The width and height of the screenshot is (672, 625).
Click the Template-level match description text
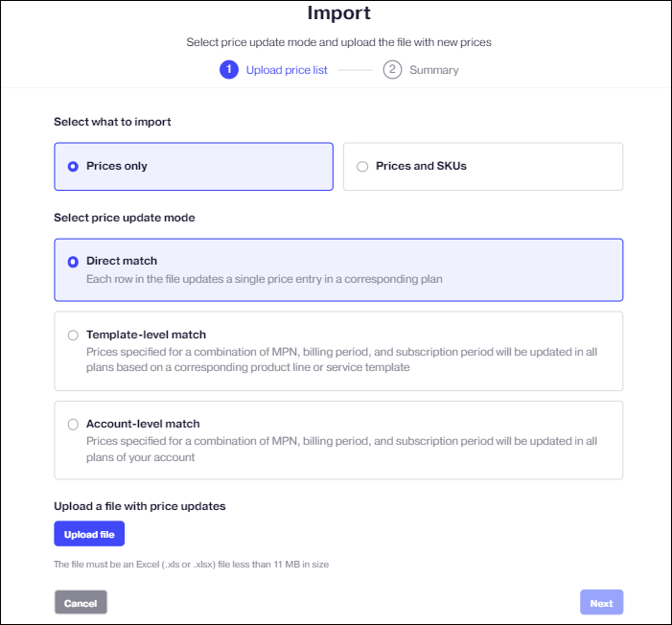click(341, 359)
